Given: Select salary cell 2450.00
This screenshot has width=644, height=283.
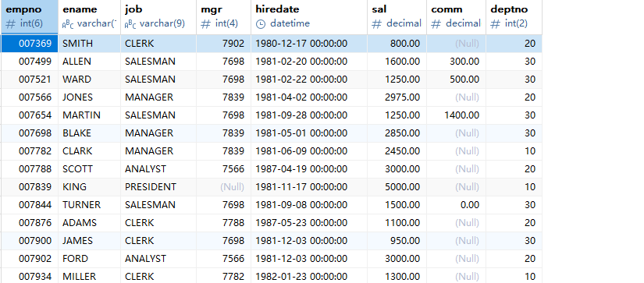Looking at the screenshot, I should 397,151.
